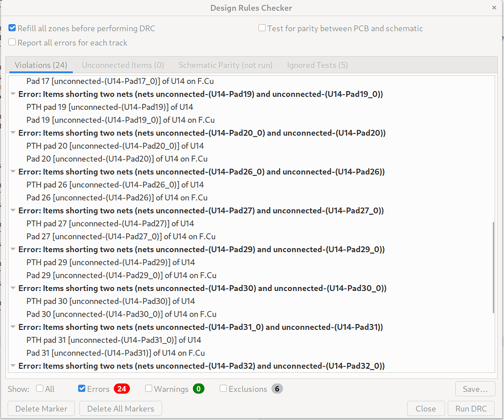
Task: Click the gray Exclusions count badge
Action: [277, 389]
